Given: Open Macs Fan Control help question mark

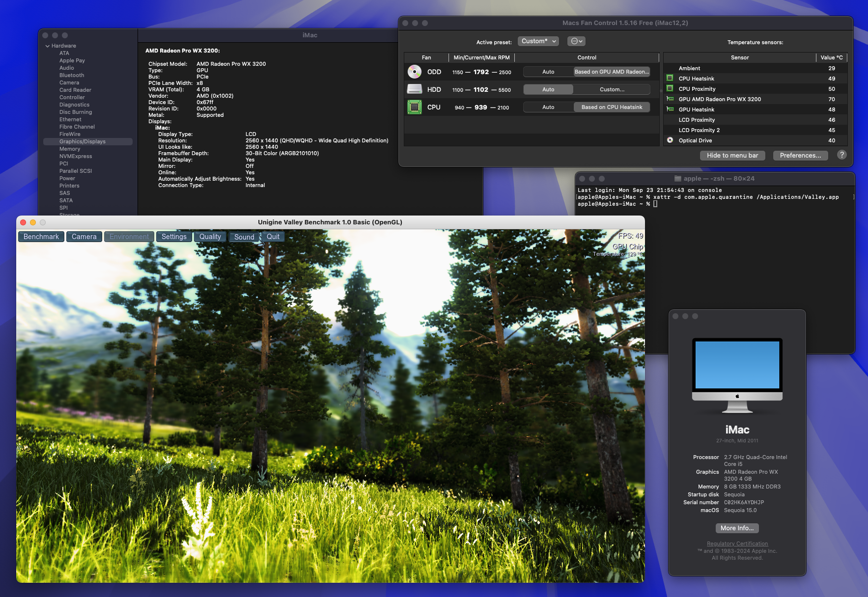Looking at the screenshot, I should tap(841, 155).
